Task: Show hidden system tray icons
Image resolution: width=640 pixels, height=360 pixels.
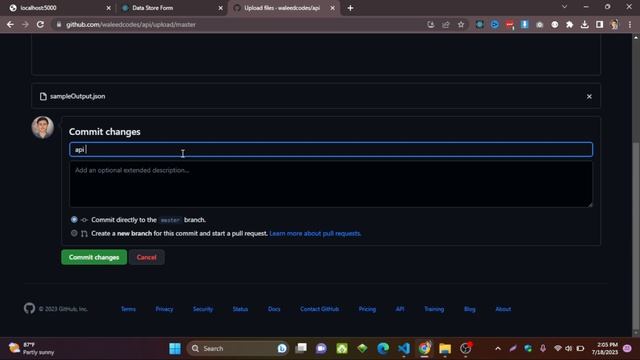Action: (x=498, y=348)
